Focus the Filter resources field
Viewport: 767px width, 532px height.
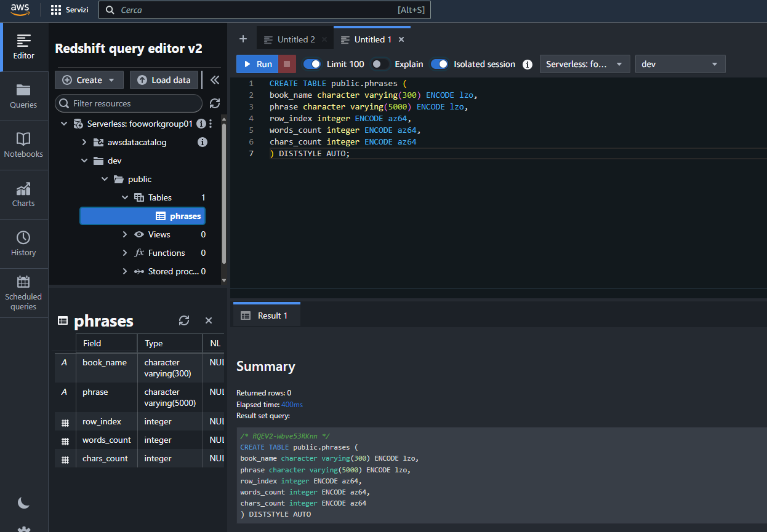[129, 103]
